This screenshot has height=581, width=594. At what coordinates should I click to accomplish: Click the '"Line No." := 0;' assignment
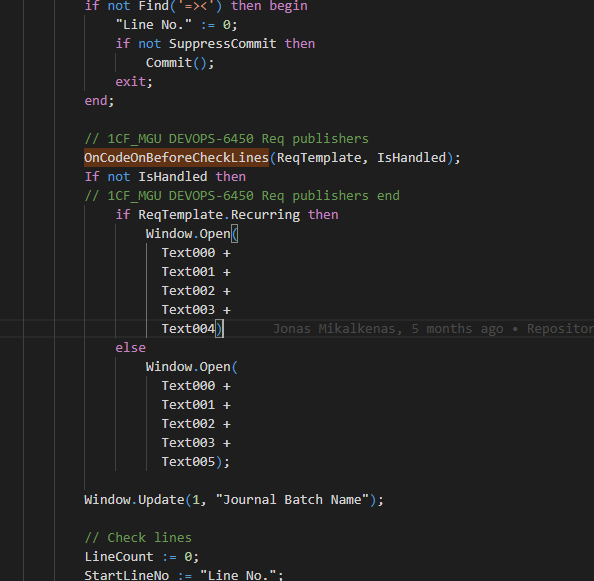coord(176,25)
